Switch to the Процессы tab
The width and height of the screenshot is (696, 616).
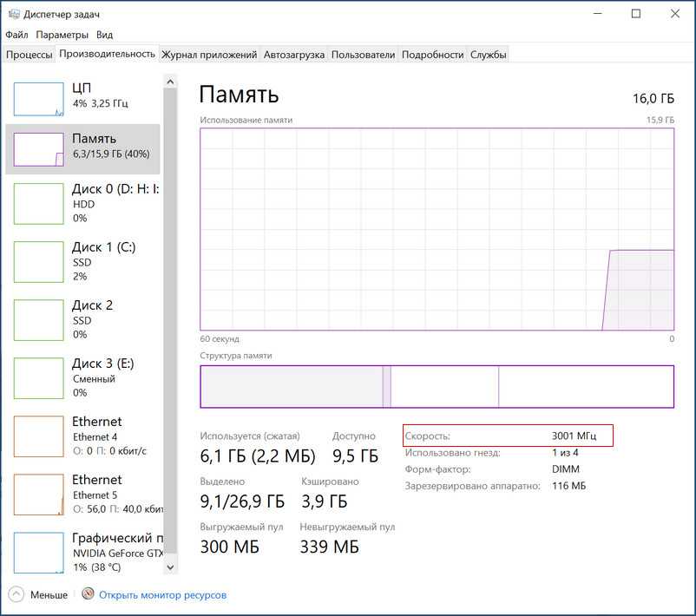coord(29,55)
